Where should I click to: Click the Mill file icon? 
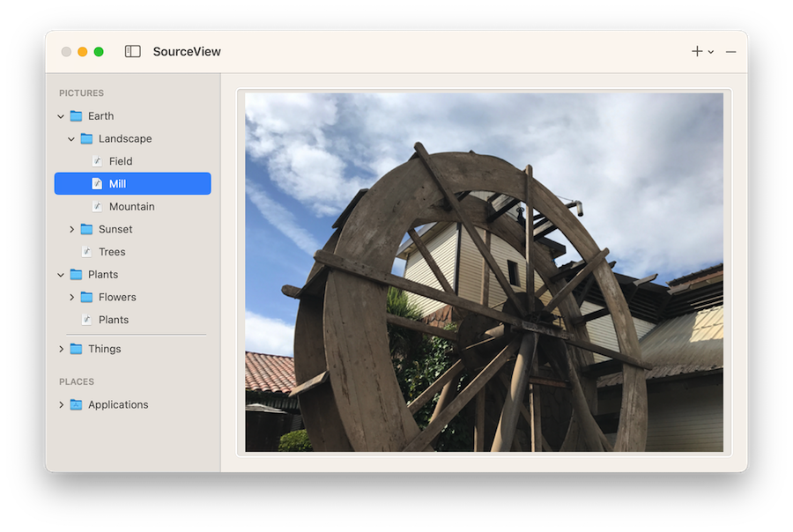[x=97, y=184]
